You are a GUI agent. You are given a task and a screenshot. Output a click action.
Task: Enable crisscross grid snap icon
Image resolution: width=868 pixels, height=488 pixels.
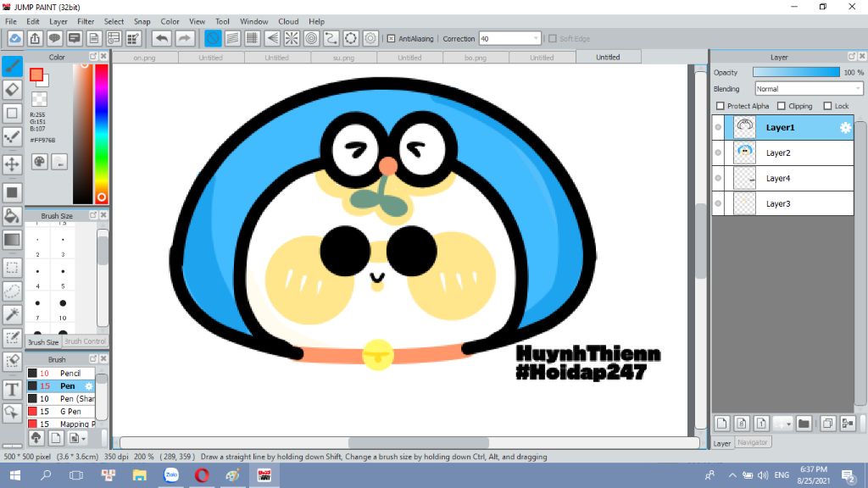pos(253,38)
